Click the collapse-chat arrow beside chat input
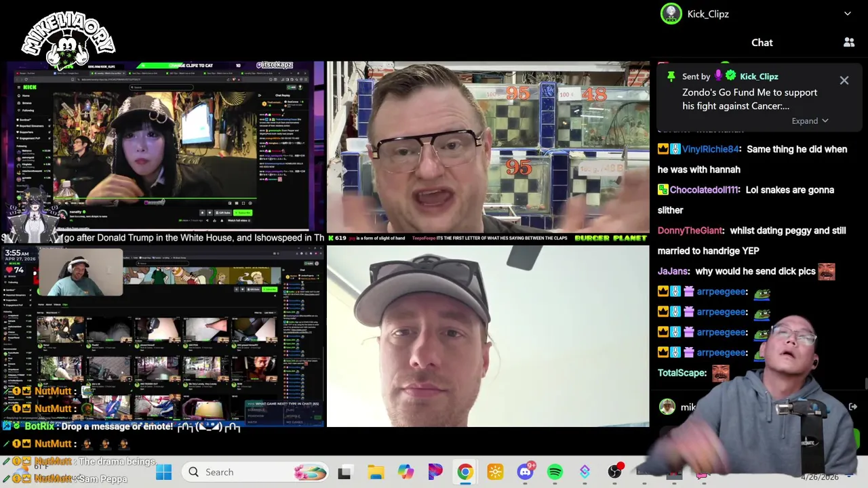 [853, 407]
